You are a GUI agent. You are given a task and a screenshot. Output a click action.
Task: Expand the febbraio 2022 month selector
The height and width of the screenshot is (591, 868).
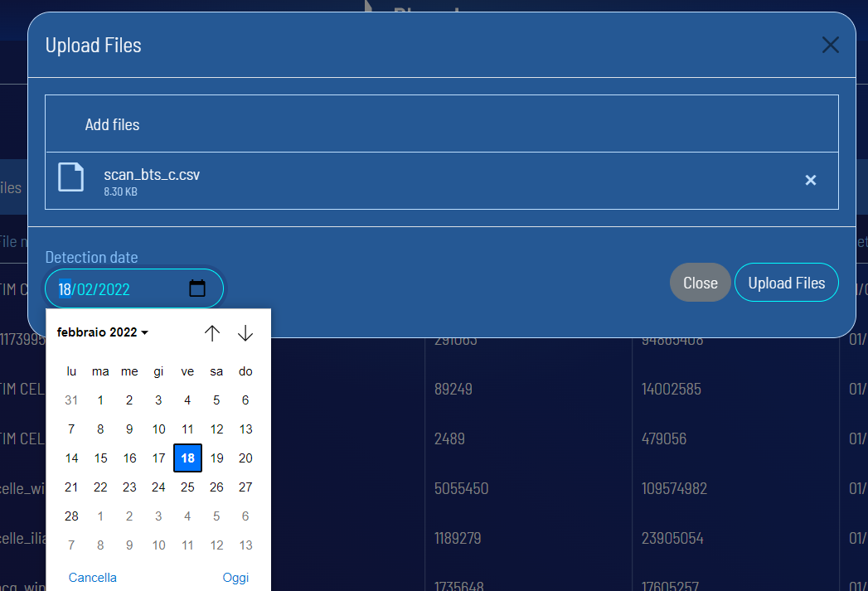tap(103, 332)
